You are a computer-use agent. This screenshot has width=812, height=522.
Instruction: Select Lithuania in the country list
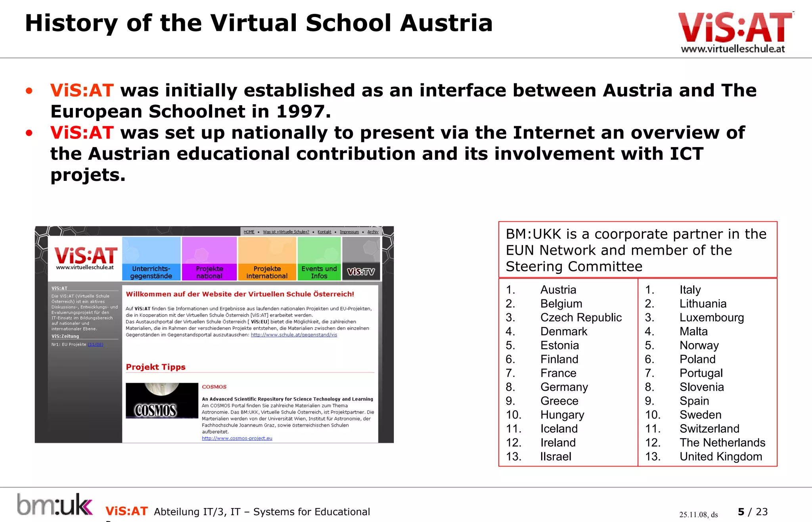[703, 303]
